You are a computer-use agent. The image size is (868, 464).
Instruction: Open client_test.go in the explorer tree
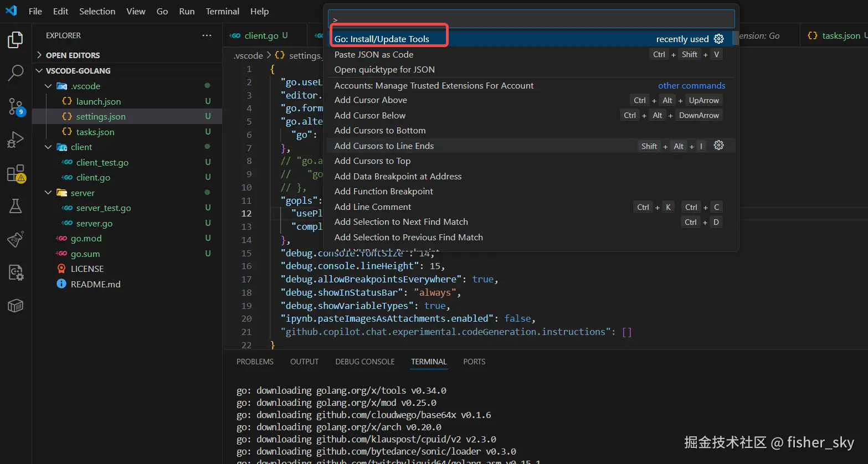coord(127,162)
